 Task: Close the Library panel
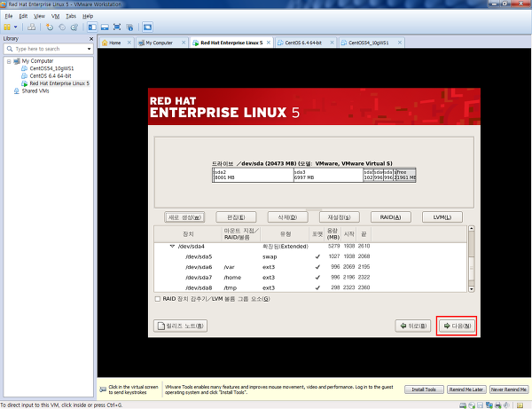click(x=91, y=39)
